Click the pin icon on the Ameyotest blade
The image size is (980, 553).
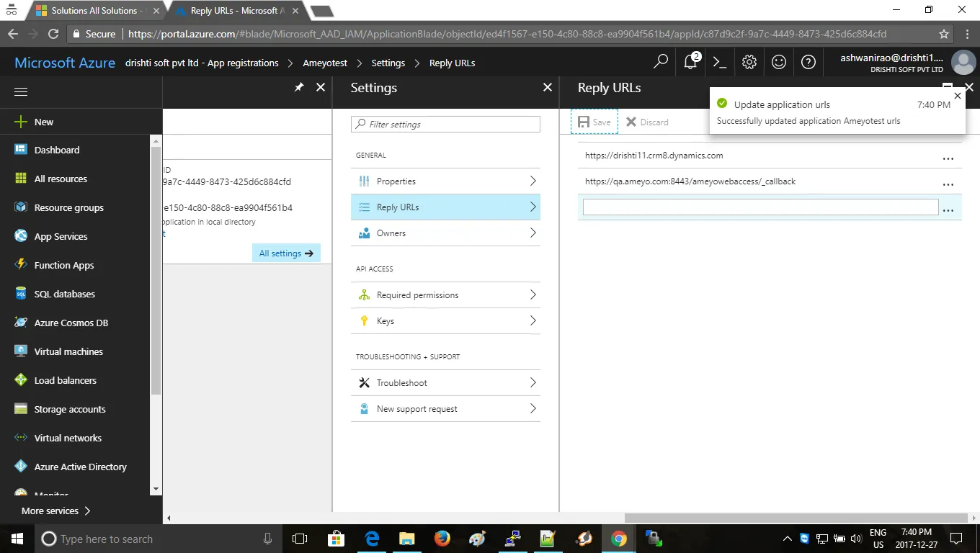(299, 87)
